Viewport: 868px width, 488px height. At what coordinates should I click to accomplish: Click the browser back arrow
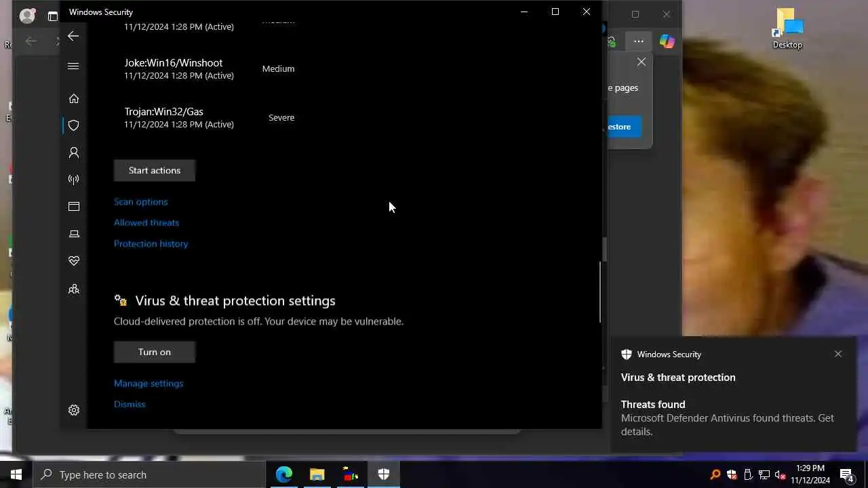31,41
